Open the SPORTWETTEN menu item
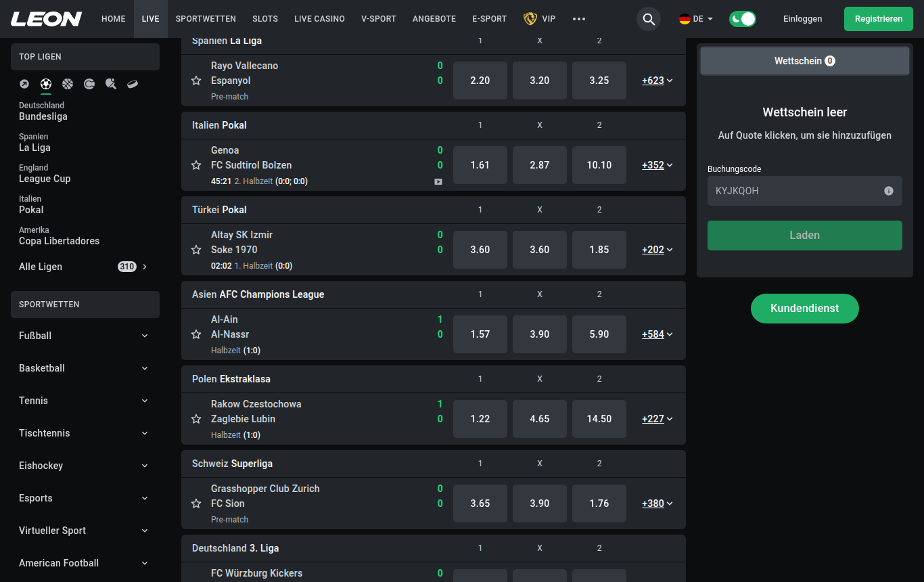Screen dimensions: 924x582 click(206, 19)
